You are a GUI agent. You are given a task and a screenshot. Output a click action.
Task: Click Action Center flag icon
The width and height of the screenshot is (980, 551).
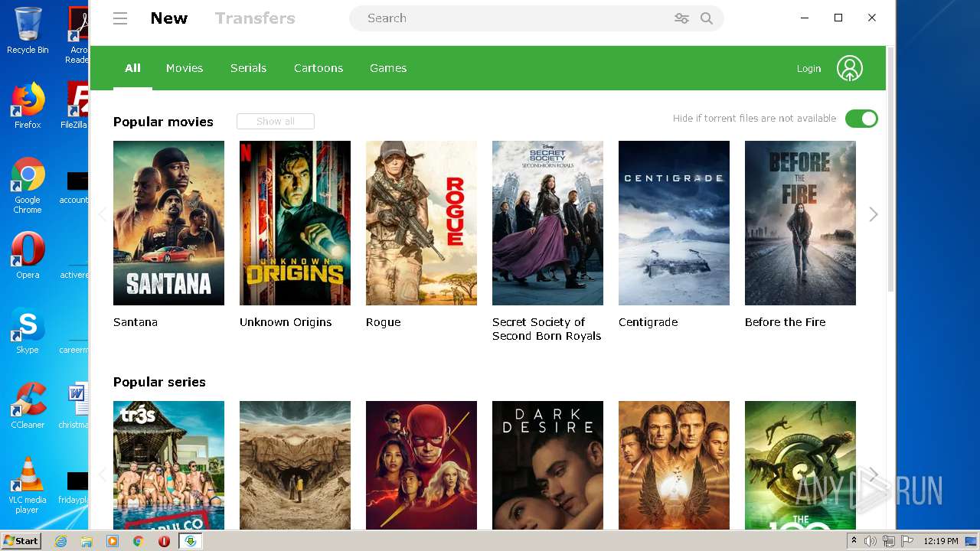(x=906, y=541)
